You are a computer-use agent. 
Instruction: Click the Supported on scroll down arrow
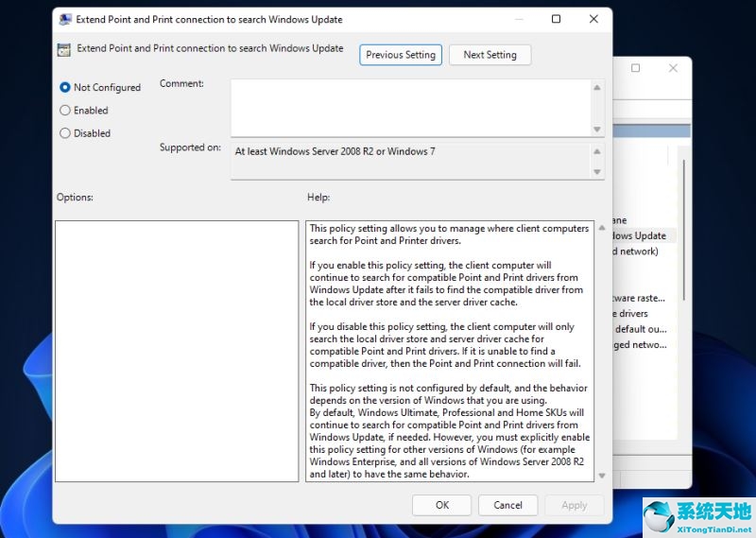(597, 172)
